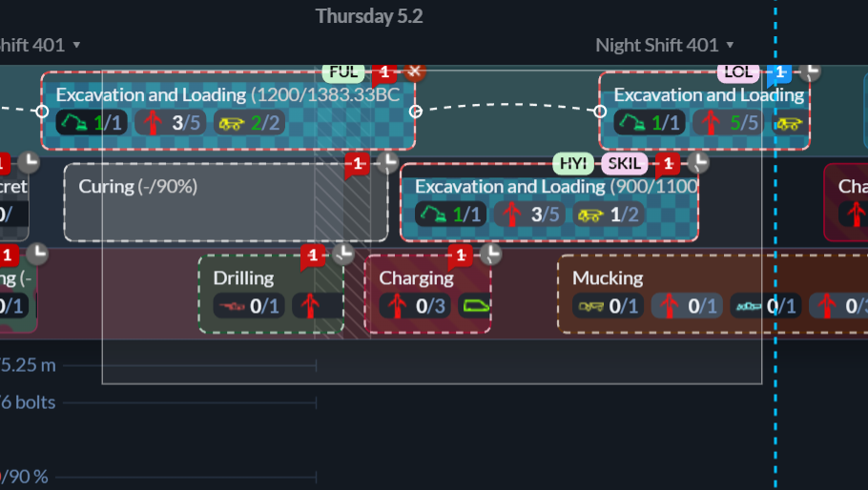Image resolution: width=868 pixels, height=490 pixels.
Task: Click cyan machine 0/1 resource in Mucking
Action: point(766,306)
